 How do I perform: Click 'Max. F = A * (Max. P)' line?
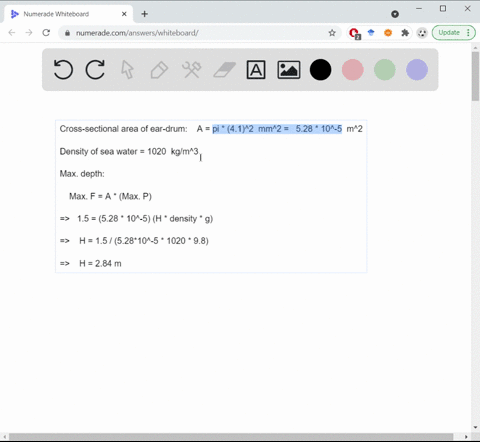110,196
